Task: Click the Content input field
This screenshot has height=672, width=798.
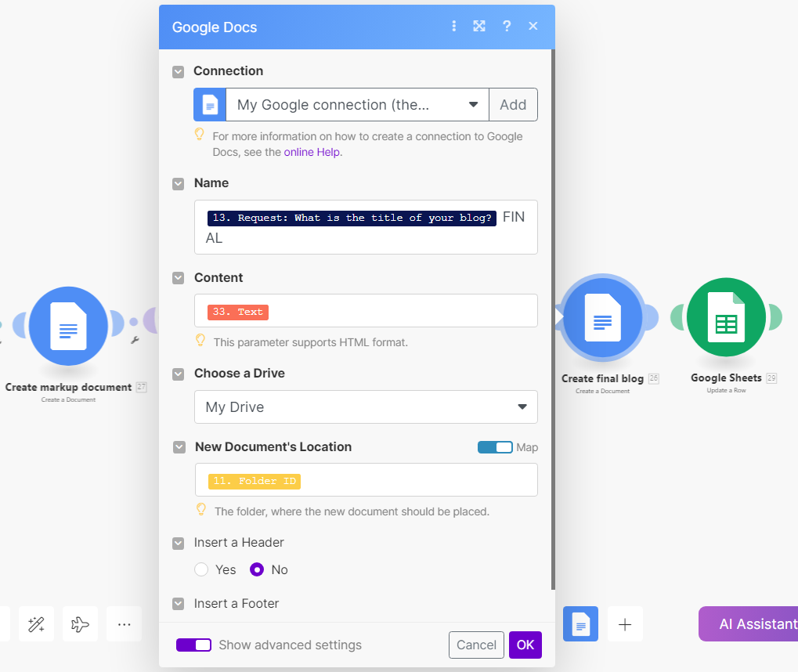Action: [366, 310]
